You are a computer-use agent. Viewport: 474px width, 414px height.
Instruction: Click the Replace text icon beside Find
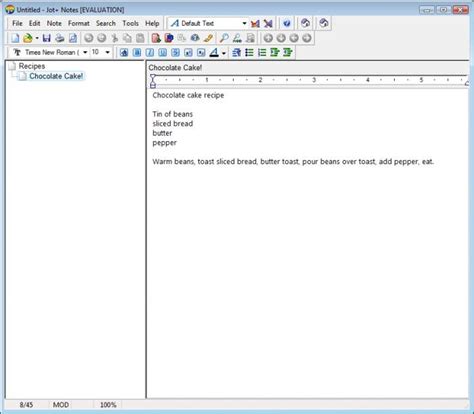[x=237, y=38]
